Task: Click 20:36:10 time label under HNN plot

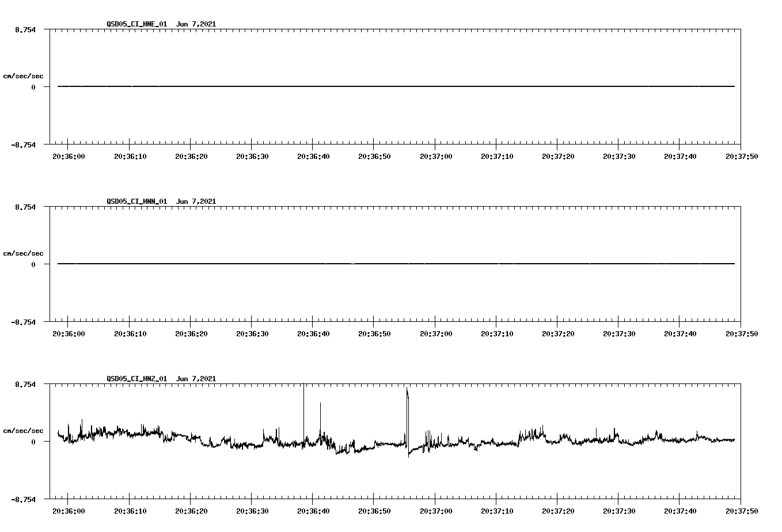Action: (x=130, y=334)
